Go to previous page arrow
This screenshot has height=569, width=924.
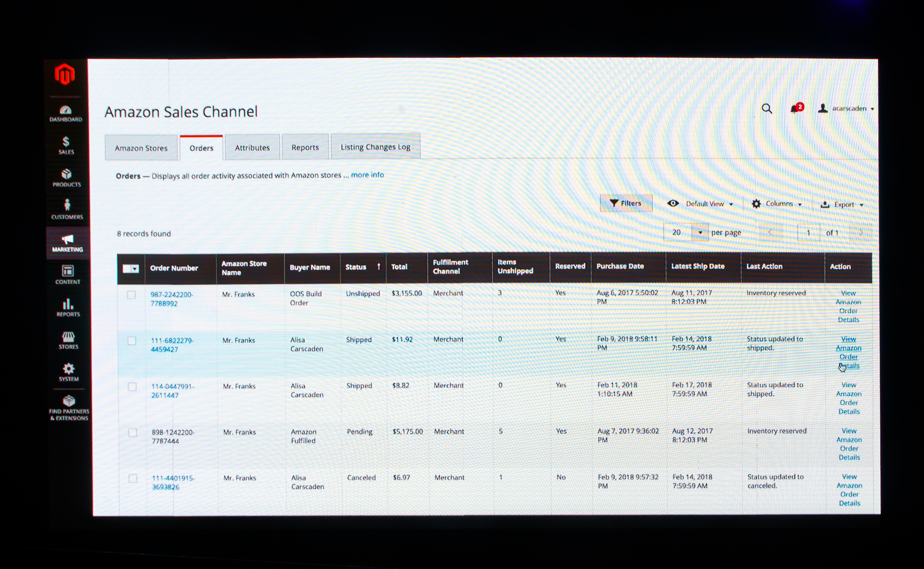coord(771,232)
